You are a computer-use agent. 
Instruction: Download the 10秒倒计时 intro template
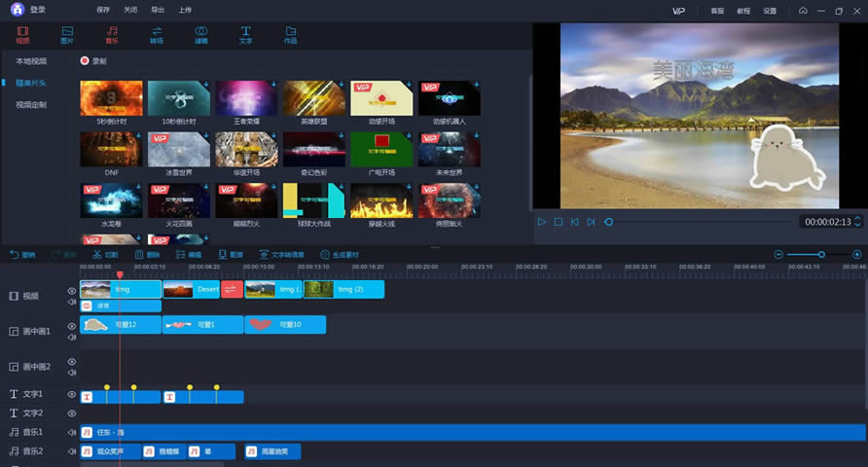pos(206,84)
